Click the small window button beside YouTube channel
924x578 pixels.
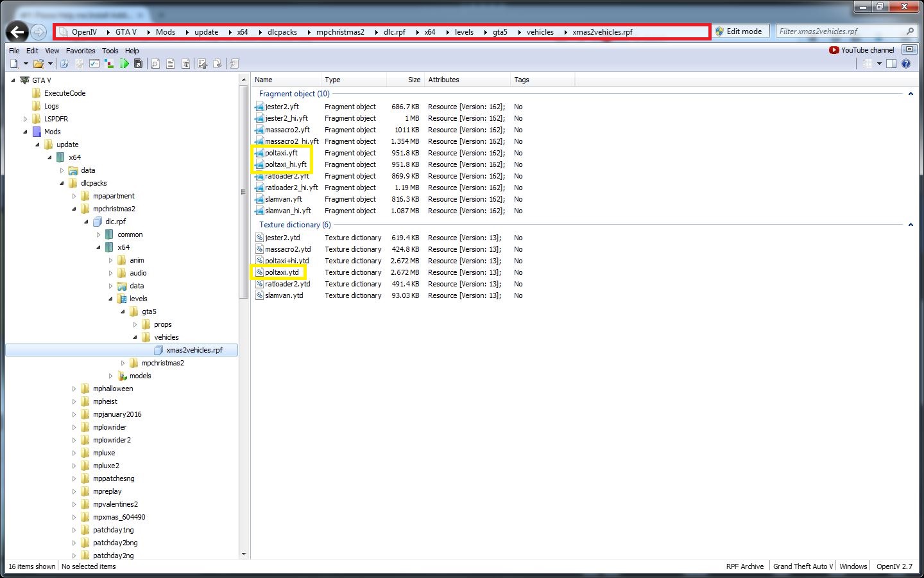pyautogui.click(x=909, y=49)
